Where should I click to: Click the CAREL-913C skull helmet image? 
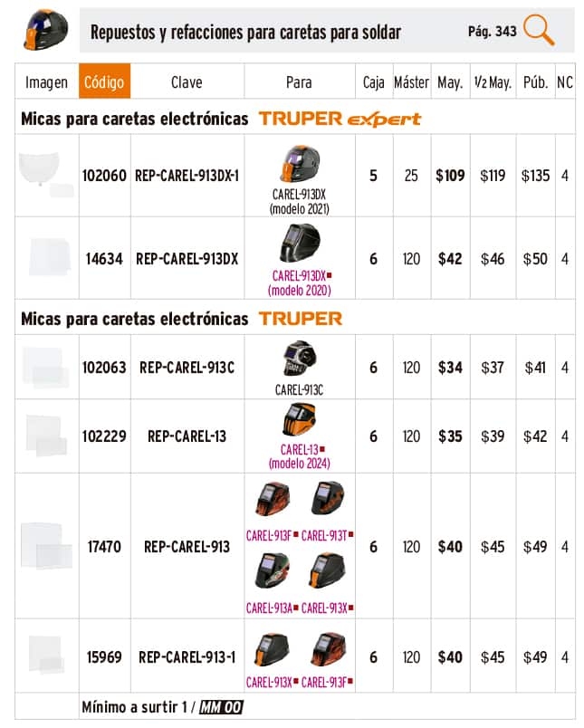[x=298, y=359]
